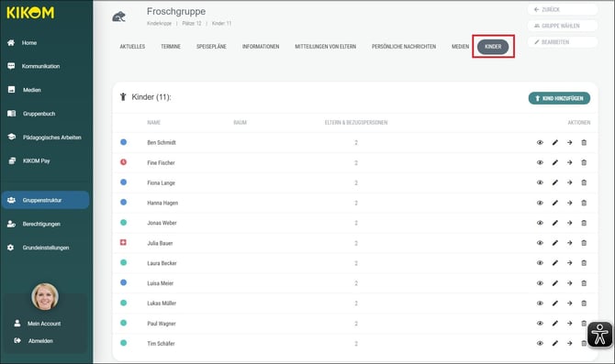The height and width of the screenshot is (364, 615).
Task: Click Kind hinzufügen button
Action: [x=559, y=98]
